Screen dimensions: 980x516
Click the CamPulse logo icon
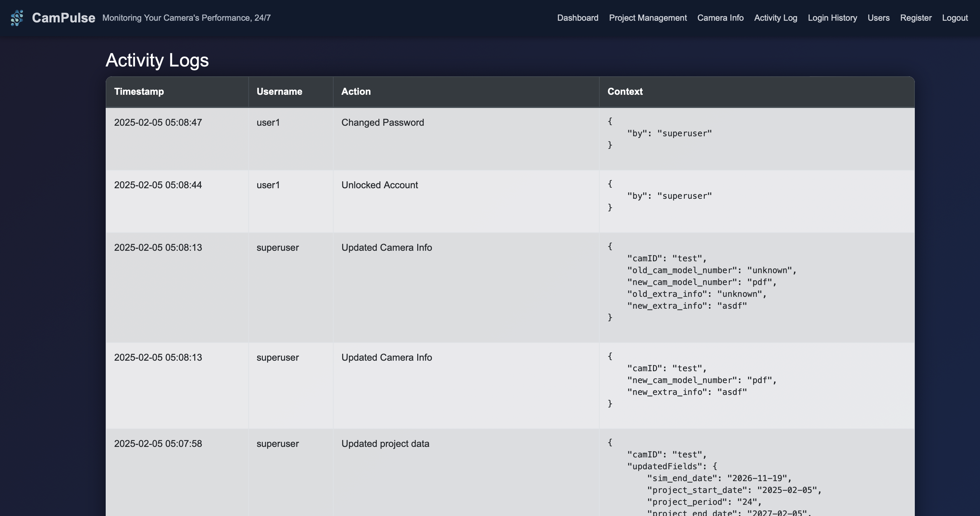17,18
